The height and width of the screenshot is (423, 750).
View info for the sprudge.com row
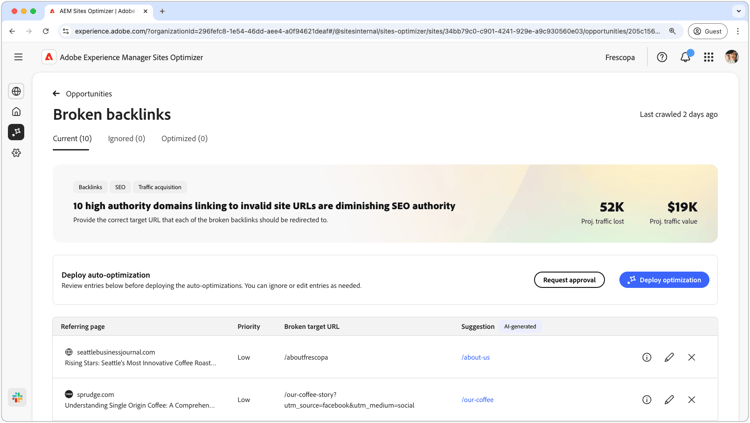[647, 400]
